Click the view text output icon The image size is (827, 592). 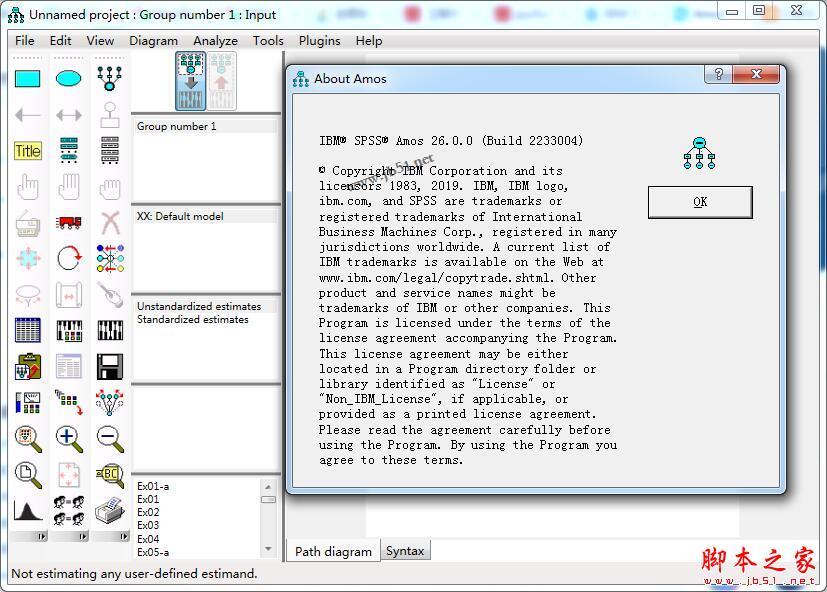coord(69,366)
